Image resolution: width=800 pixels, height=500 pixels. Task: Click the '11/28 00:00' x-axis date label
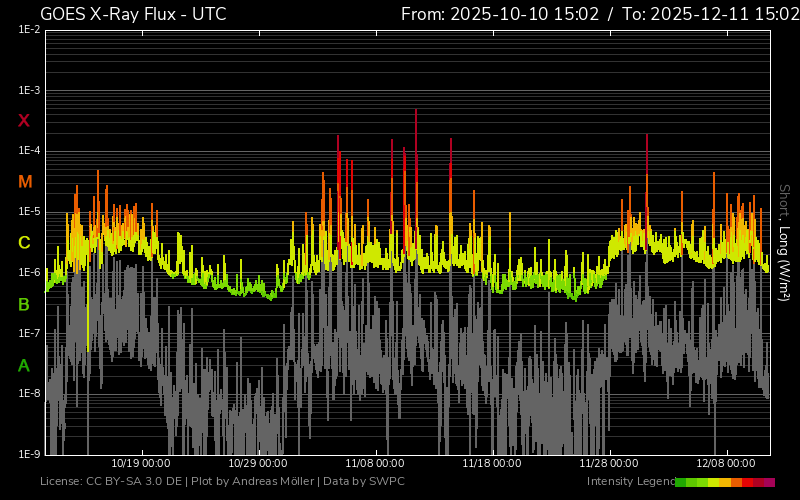point(609,464)
